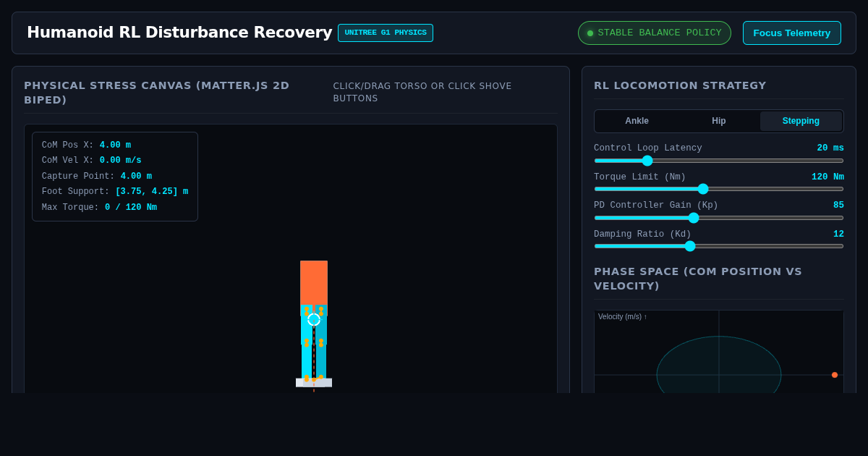Click the Stable Balance Policy status pill
The image size is (868, 456).
655,33
